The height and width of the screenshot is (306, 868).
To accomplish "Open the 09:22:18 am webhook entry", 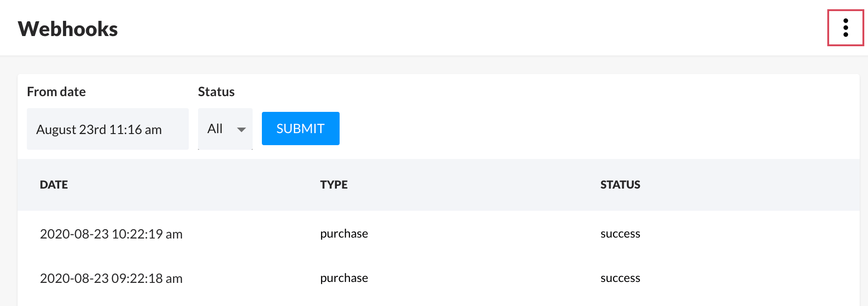I will [111, 278].
